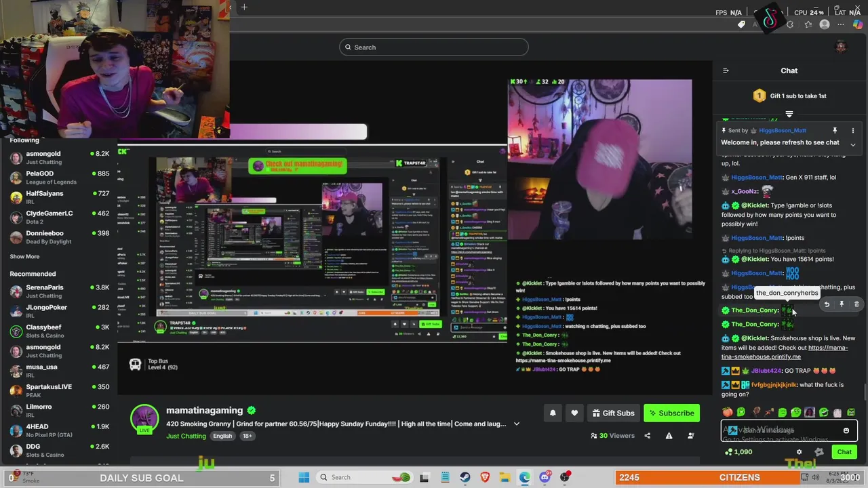
Task: Share the stream using share icon
Action: [647, 436]
